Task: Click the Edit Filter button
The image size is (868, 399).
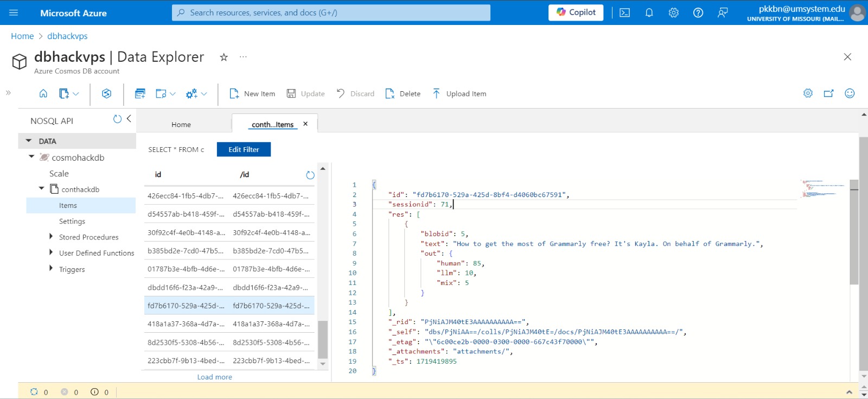Action: click(244, 149)
